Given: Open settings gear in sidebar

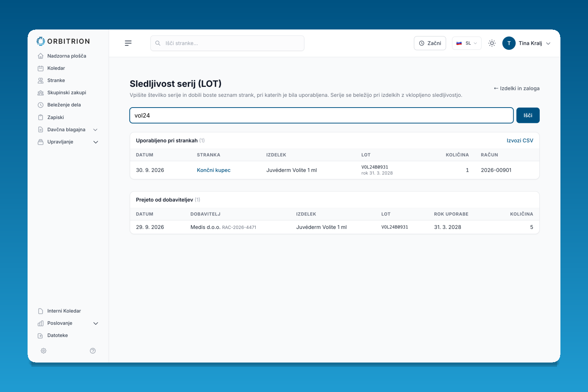Looking at the screenshot, I should point(44,351).
